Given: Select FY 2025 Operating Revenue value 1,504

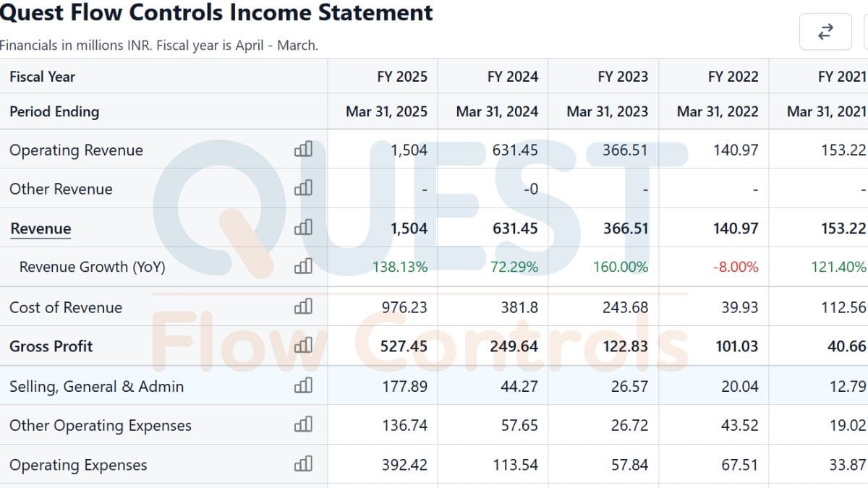Looking at the screenshot, I should pos(409,150).
